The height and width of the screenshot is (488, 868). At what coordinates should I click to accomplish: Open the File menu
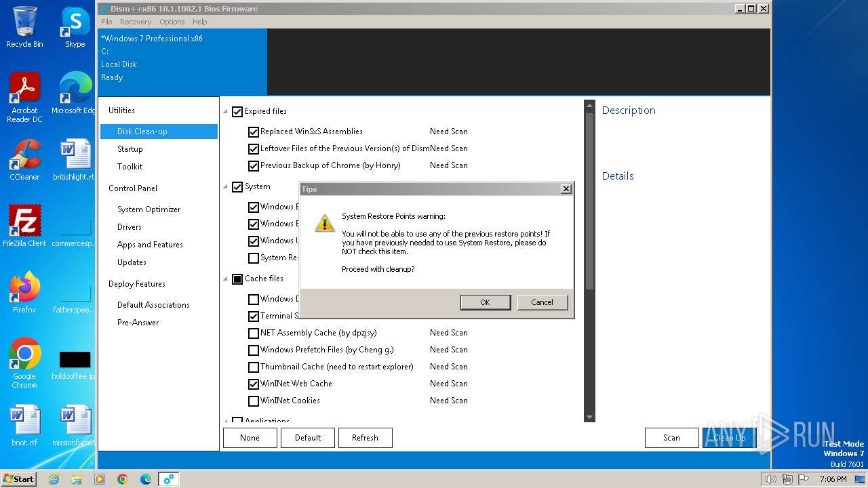(106, 22)
